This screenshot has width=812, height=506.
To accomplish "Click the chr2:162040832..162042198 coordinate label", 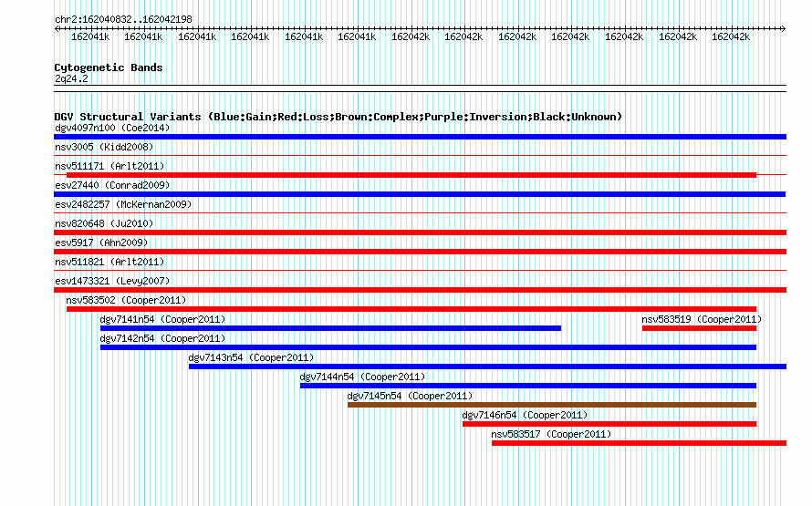I will 123,19.
